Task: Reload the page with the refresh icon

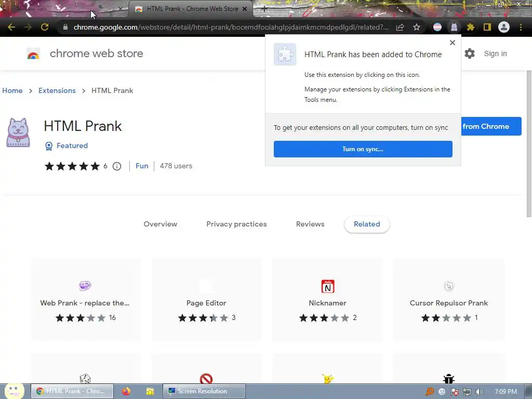Action: [x=45, y=27]
